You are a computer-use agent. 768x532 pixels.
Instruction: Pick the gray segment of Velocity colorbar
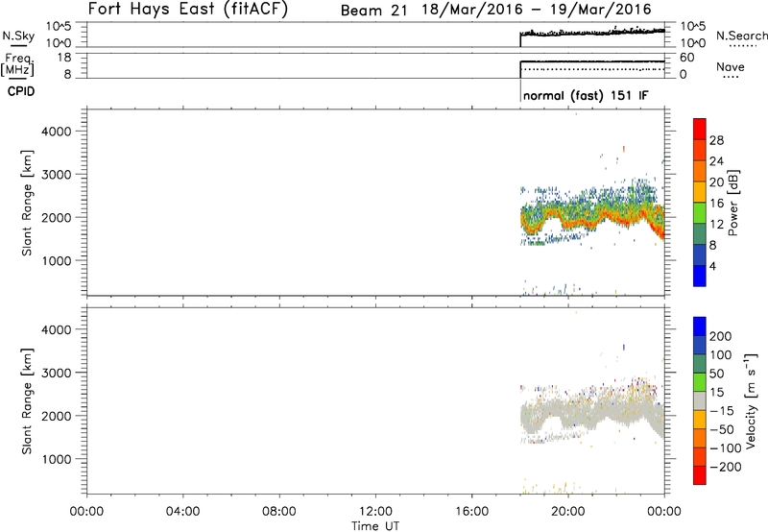click(700, 400)
